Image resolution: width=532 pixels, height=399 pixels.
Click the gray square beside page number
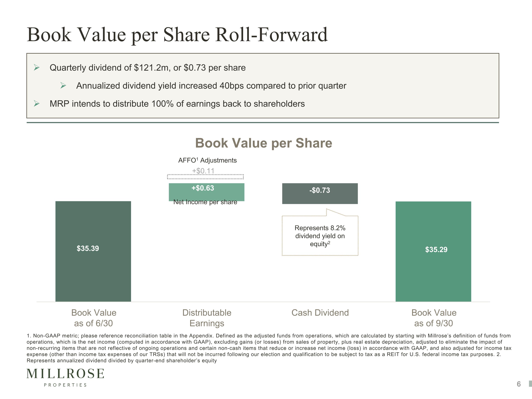coord(530,384)
